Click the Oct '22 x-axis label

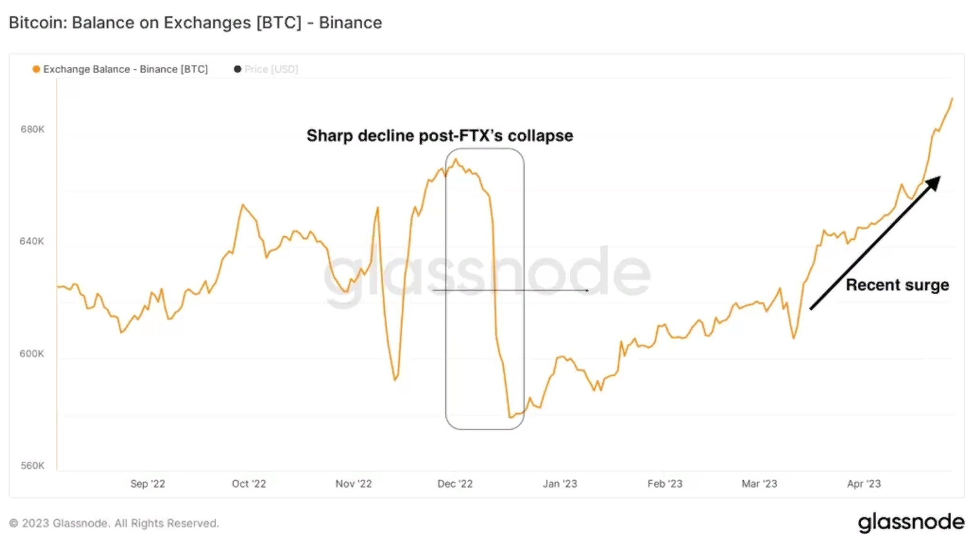click(249, 484)
